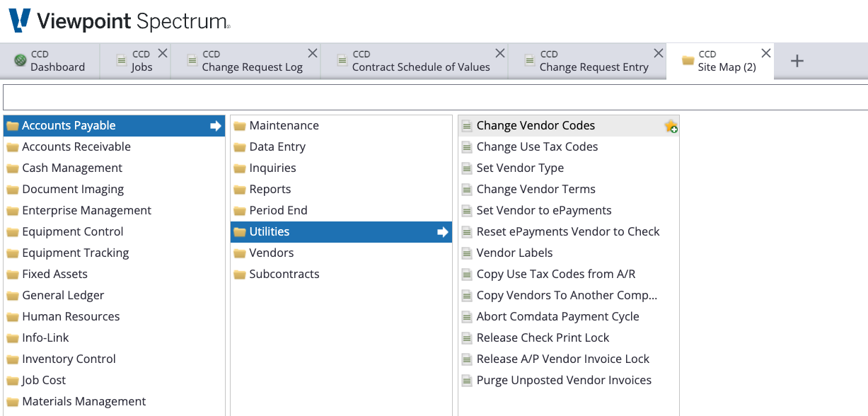The height and width of the screenshot is (416, 868).
Task: Launch Release A/P Vendor Invoice Lock
Action: click(x=569, y=359)
